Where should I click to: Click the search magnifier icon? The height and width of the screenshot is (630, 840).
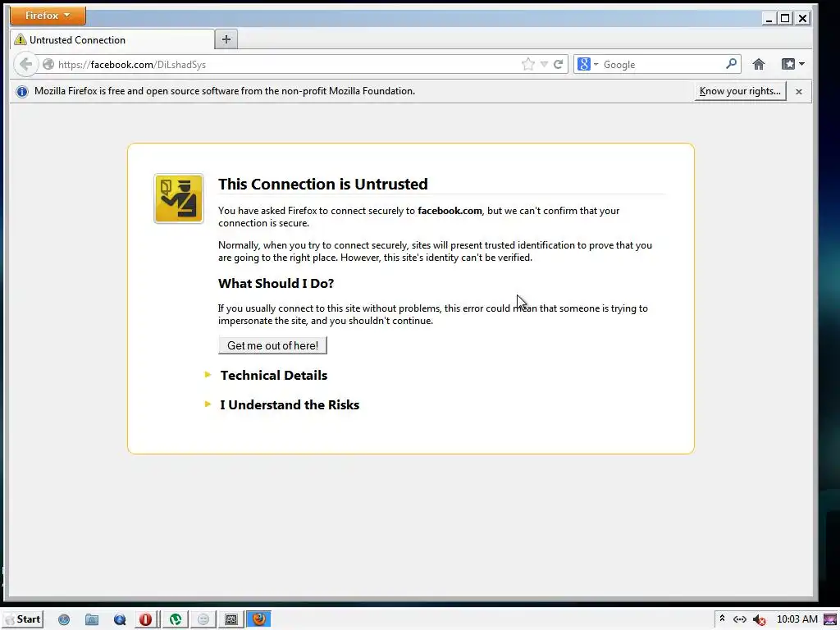click(x=731, y=64)
